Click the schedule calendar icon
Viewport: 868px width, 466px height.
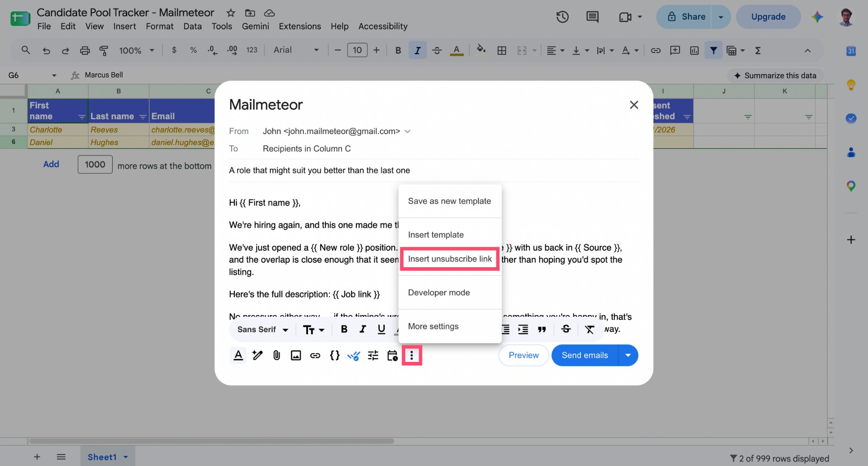coord(392,355)
